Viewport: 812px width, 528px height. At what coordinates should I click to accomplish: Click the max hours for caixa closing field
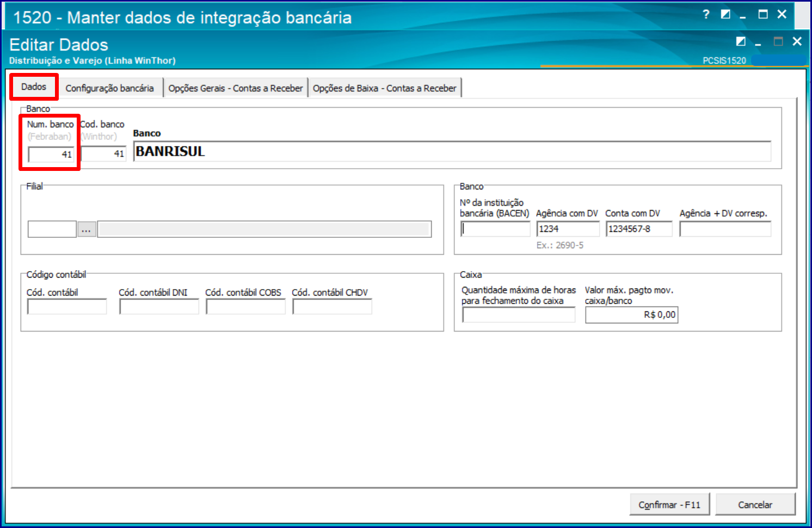tap(519, 315)
